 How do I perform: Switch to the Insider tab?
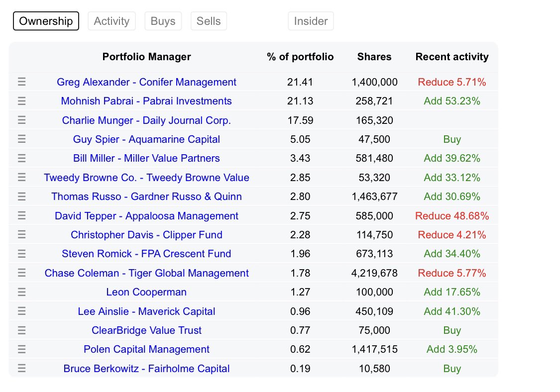(311, 21)
